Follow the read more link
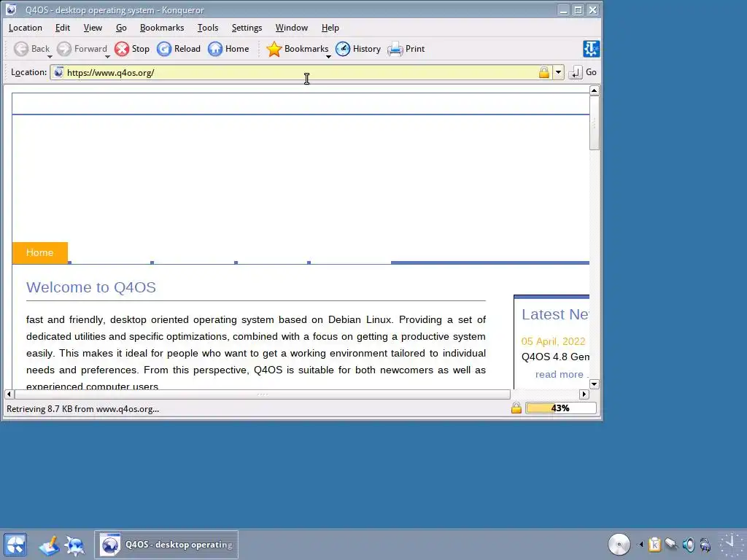 pos(560,374)
